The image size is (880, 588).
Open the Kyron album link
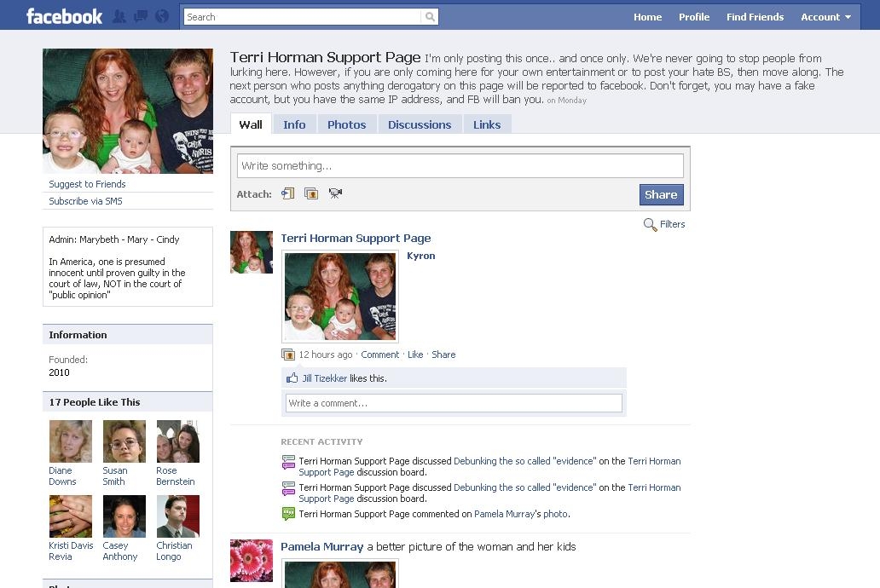(x=421, y=256)
